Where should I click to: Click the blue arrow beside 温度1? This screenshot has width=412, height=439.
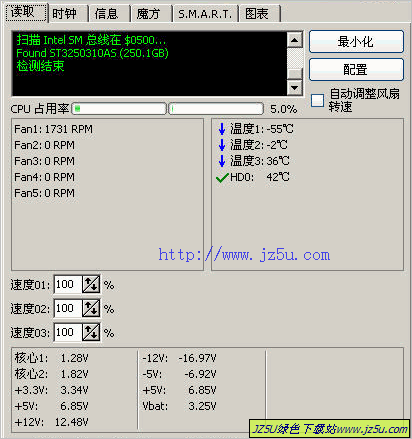coord(222,129)
